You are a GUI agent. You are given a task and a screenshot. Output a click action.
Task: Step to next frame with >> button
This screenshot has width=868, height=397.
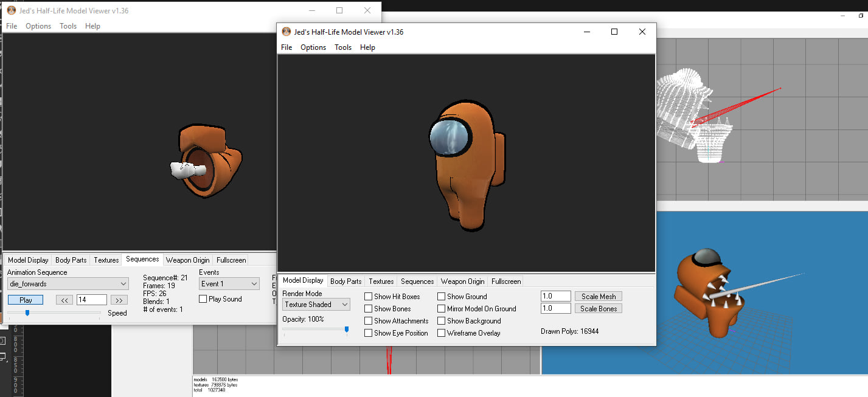[119, 300]
